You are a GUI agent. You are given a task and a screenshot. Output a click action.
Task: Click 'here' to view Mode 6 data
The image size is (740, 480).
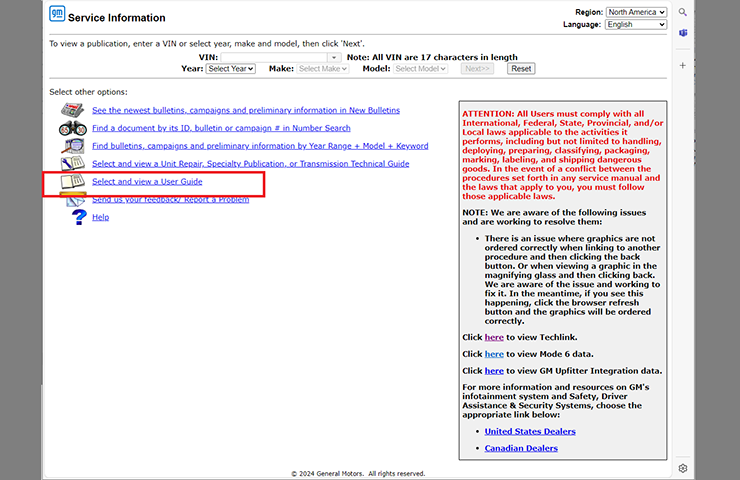(494, 354)
